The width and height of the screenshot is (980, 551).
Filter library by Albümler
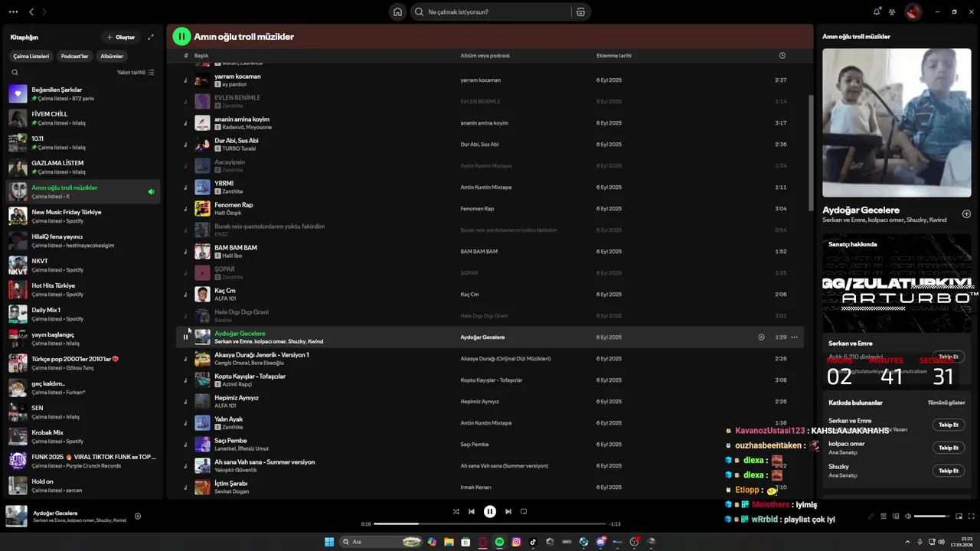click(112, 56)
